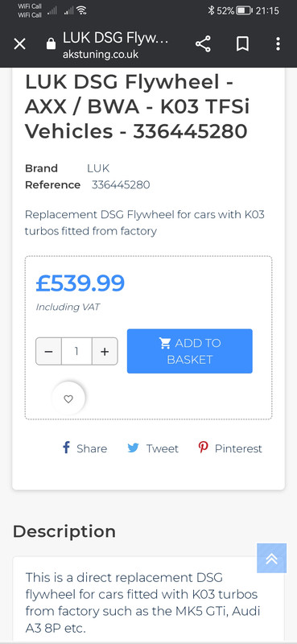Click the ADD TO BASKET button
The image size is (297, 644).
pyautogui.click(x=190, y=351)
